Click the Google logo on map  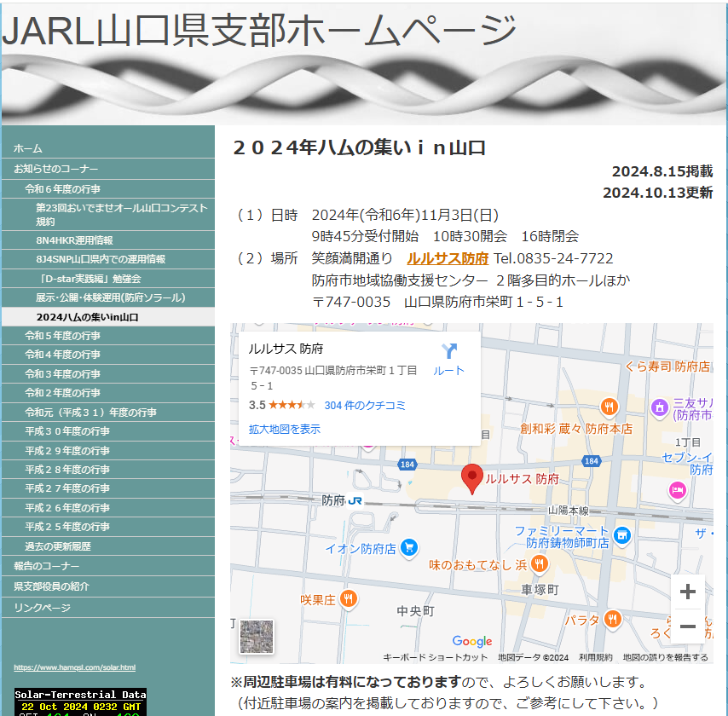click(472, 641)
